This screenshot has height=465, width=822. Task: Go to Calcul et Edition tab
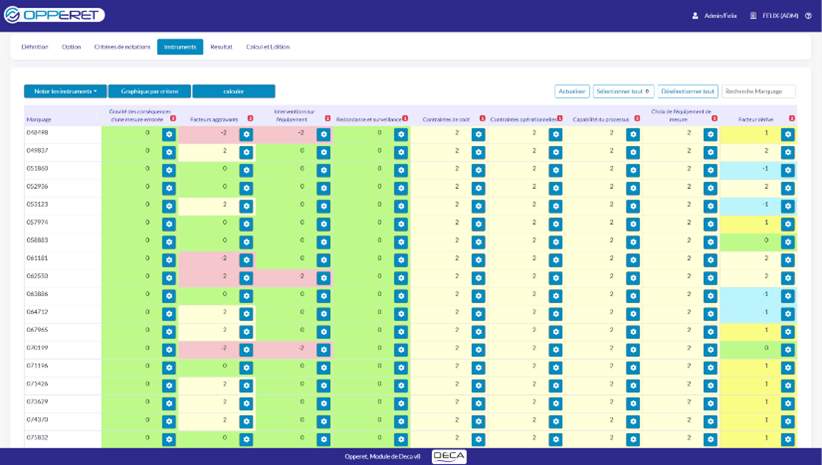(x=268, y=47)
